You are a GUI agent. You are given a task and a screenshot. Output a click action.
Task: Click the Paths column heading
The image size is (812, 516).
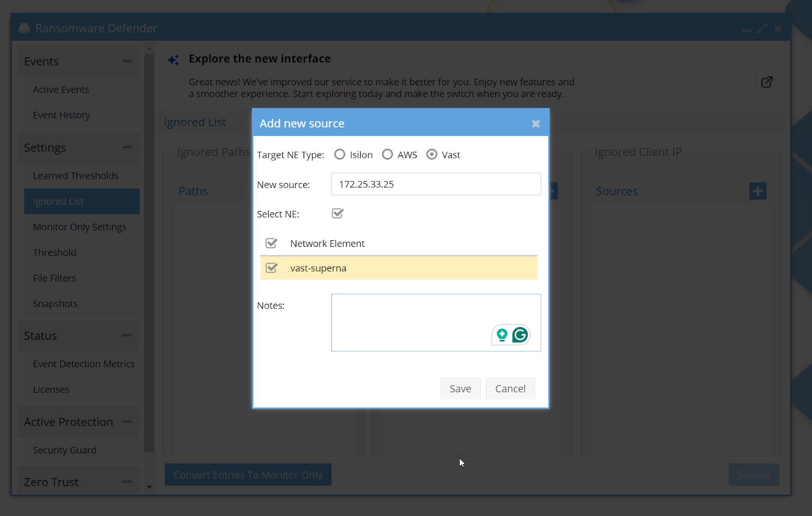(193, 191)
